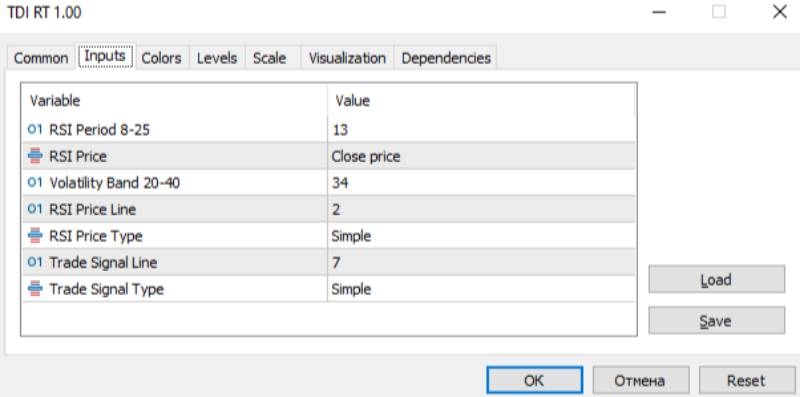The width and height of the screenshot is (800, 397).
Task: Select the Inputs tab
Action: [105, 56]
